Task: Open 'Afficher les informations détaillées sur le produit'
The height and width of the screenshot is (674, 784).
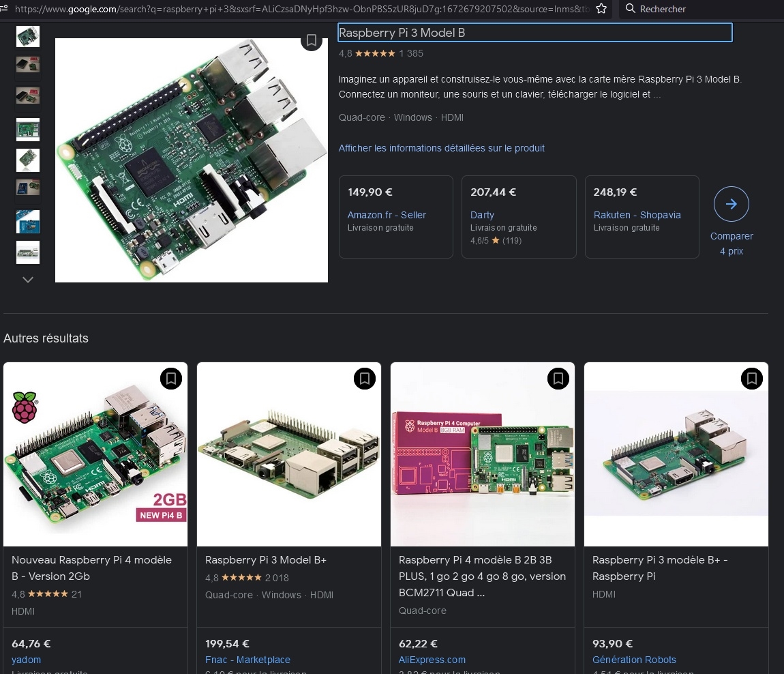Action: pos(441,148)
